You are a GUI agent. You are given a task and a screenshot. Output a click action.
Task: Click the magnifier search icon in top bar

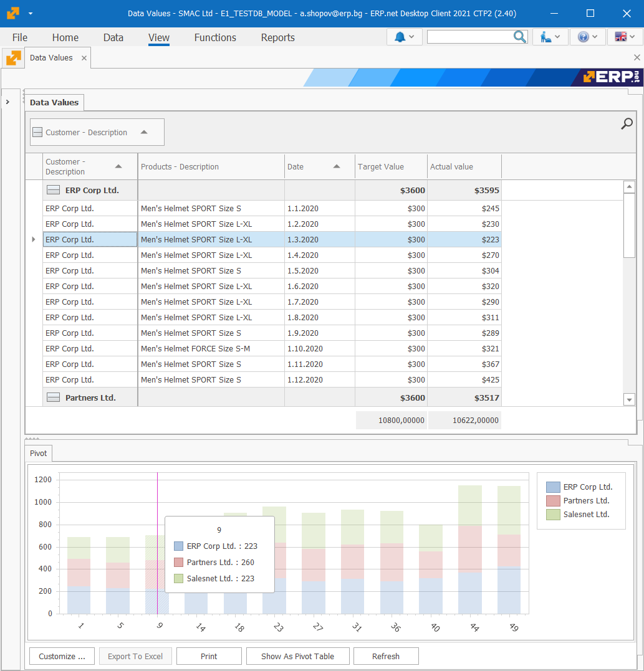519,37
